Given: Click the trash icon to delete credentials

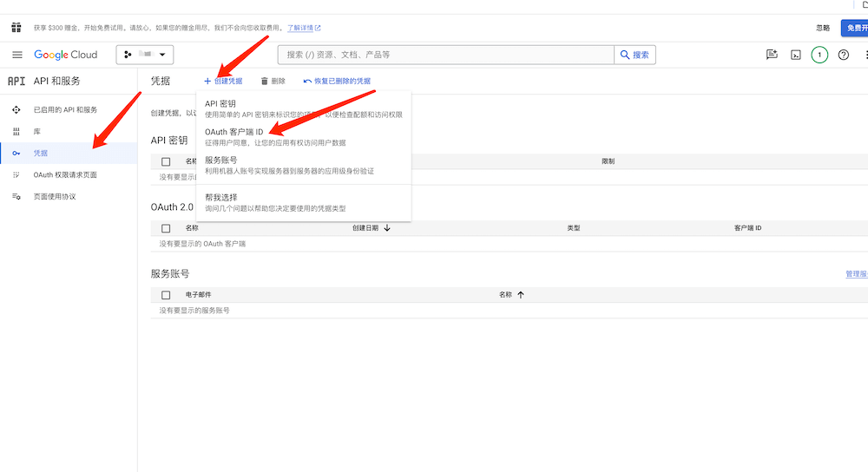Looking at the screenshot, I should pos(266,81).
